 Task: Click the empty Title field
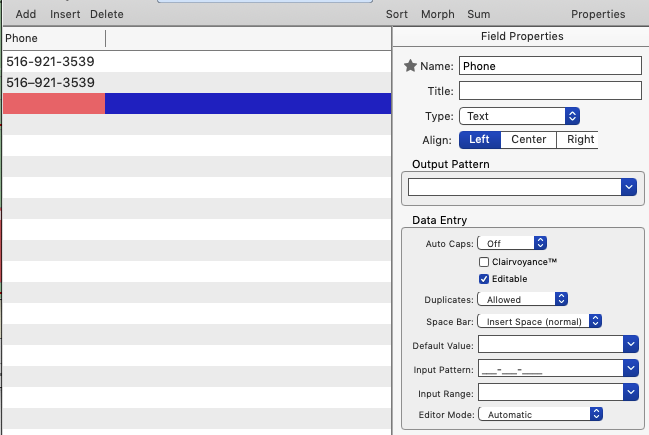pyautogui.click(x=550, y=91)
